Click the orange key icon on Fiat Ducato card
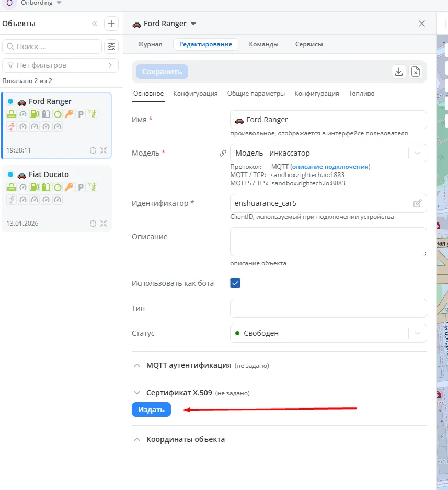 click(x=69, y=187)
